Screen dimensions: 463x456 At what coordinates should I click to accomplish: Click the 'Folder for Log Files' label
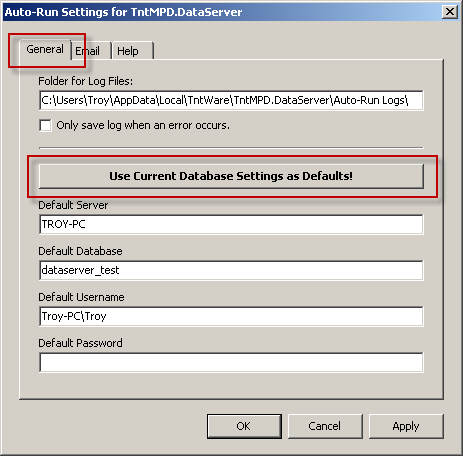(x=86, y=81)
